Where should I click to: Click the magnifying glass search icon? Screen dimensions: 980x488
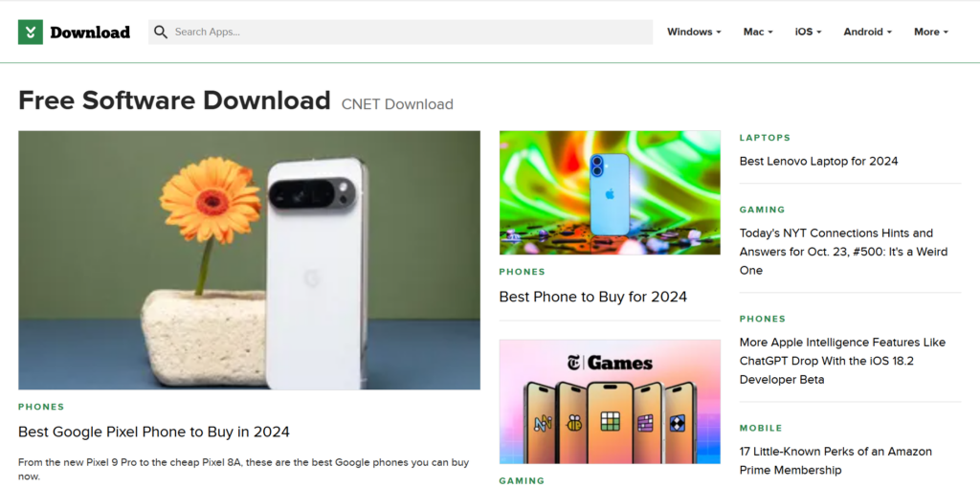(161, 32)
